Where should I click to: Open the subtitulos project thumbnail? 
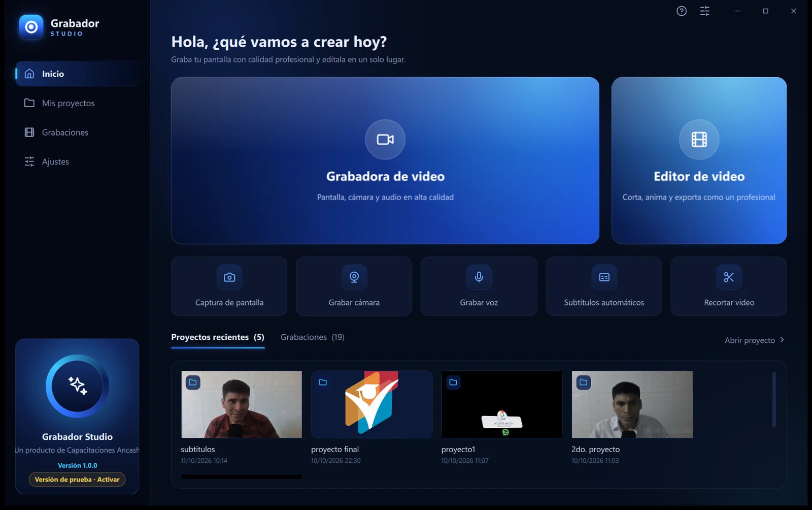[242, 404]
